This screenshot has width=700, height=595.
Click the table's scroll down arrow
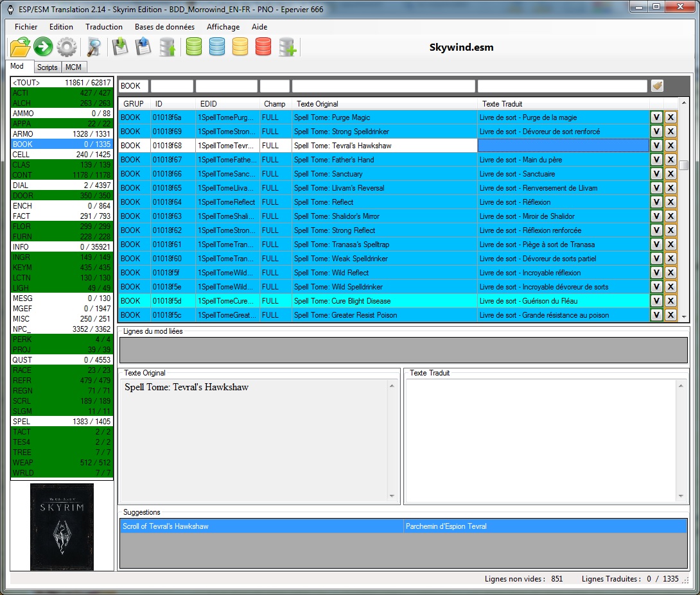click(683, 316)
